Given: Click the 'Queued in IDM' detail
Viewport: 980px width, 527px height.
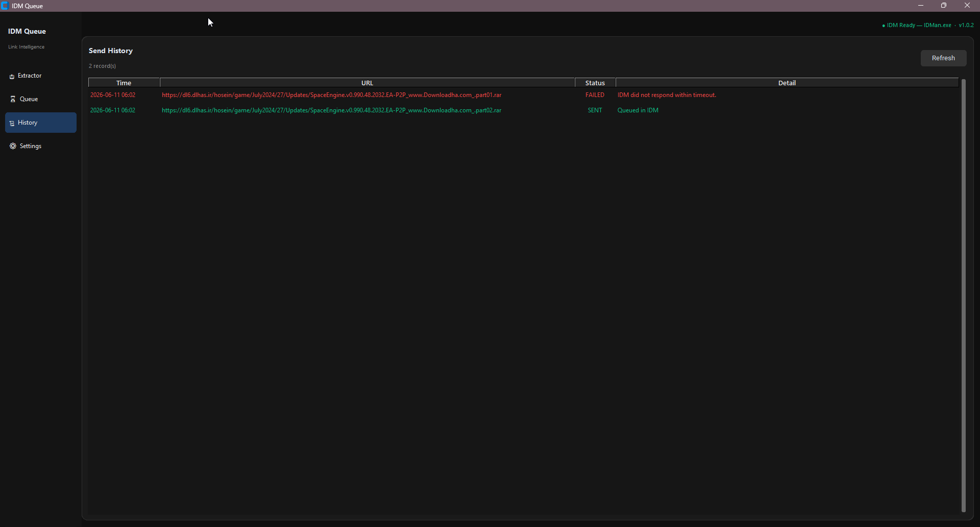Looking at the screenshot, I should click(x=638, y=110).
